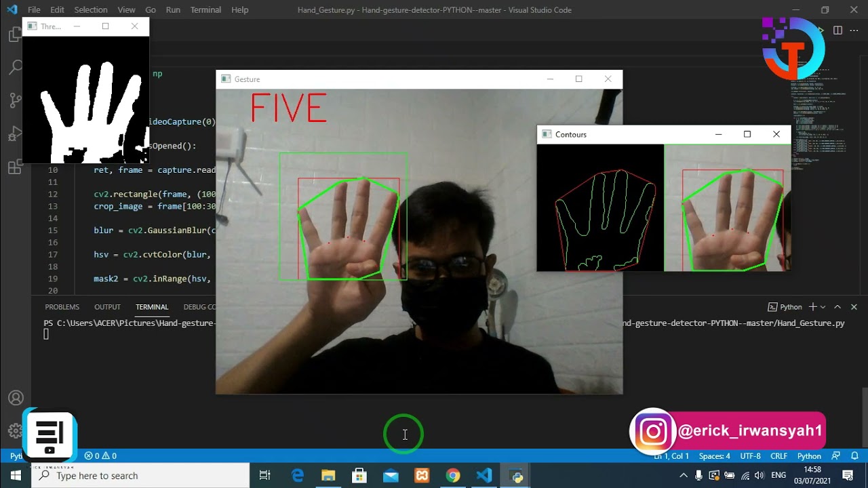The image size is (868, 488).
Task: Open the File menu
Action: (x=34, y=10)
